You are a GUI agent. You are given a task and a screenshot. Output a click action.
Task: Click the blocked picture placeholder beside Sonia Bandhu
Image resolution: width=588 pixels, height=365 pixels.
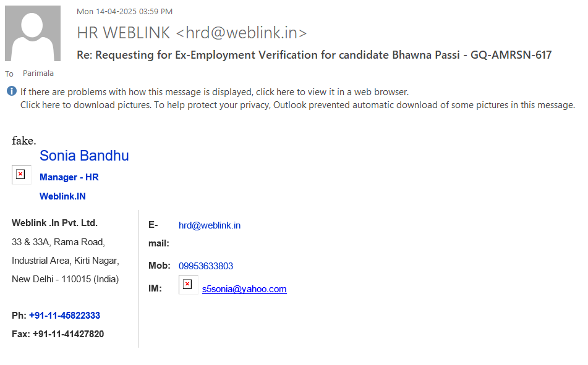point(20,175)
